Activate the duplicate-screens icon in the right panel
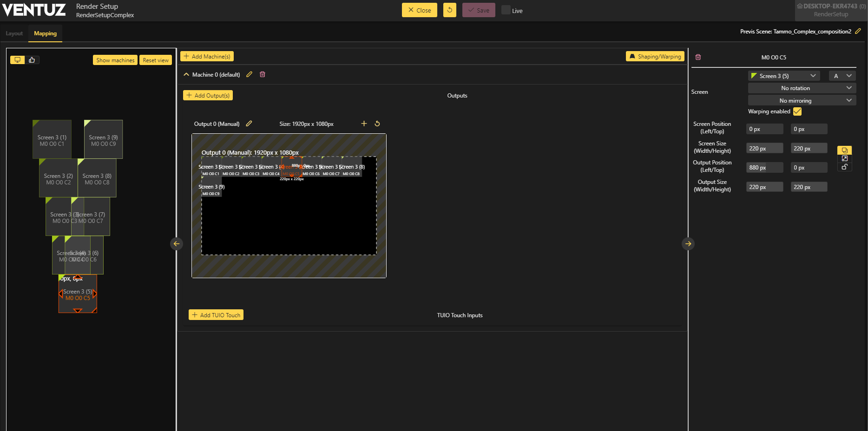This screenshot has height=431, width=868. [x=844, y=150]
